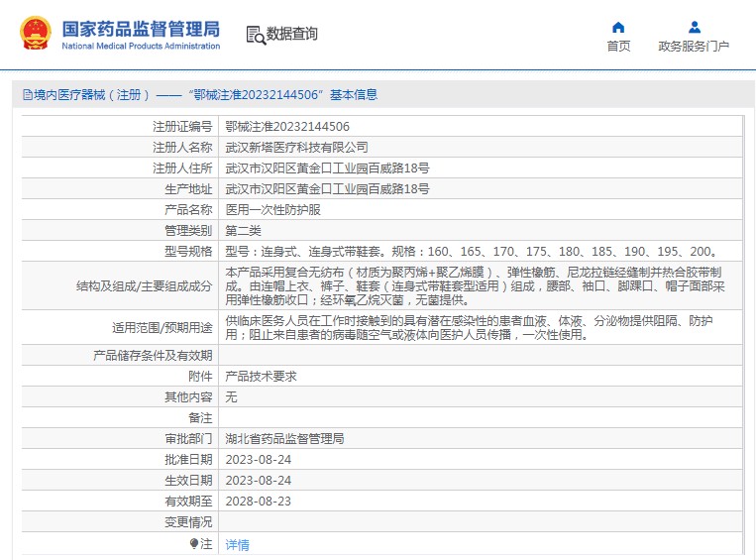Click the 注册人名称 label
The width and height of the screenshot is (756, 560).
[x=182, y=147]
